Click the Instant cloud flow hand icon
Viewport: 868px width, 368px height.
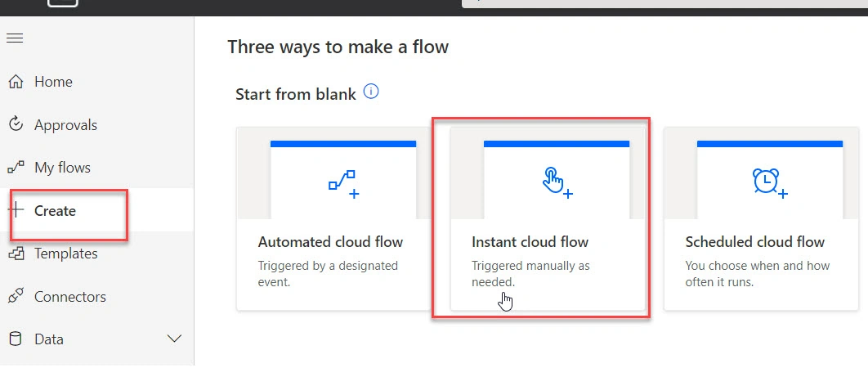coord(557,182)
